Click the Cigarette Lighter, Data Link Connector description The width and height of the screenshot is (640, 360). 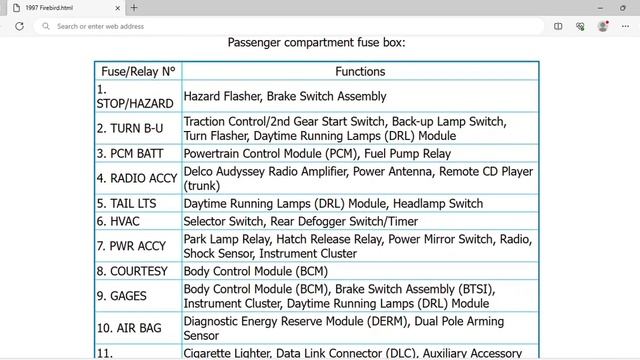(x=360, y=352)
